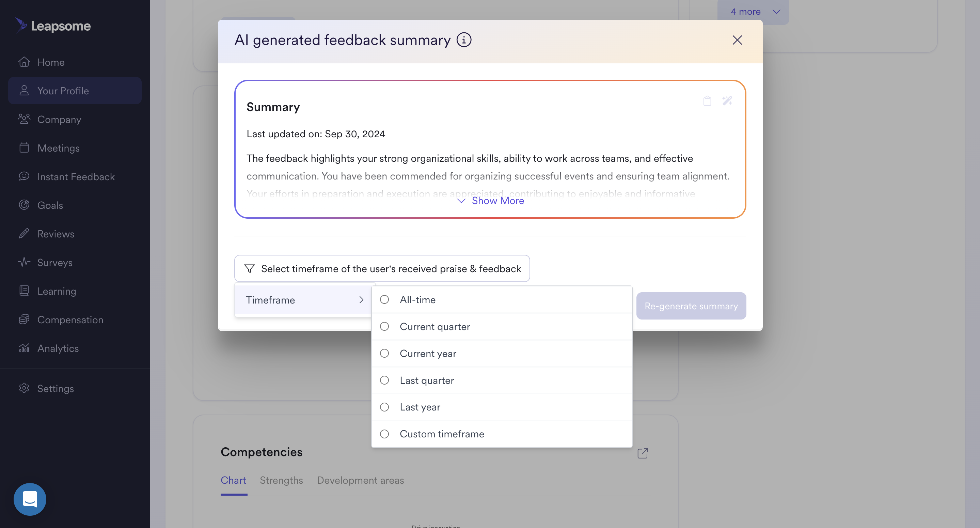Click the timeframe filter selection field
The height and width of the screenshot is (528, 980).
click(382, 268)
